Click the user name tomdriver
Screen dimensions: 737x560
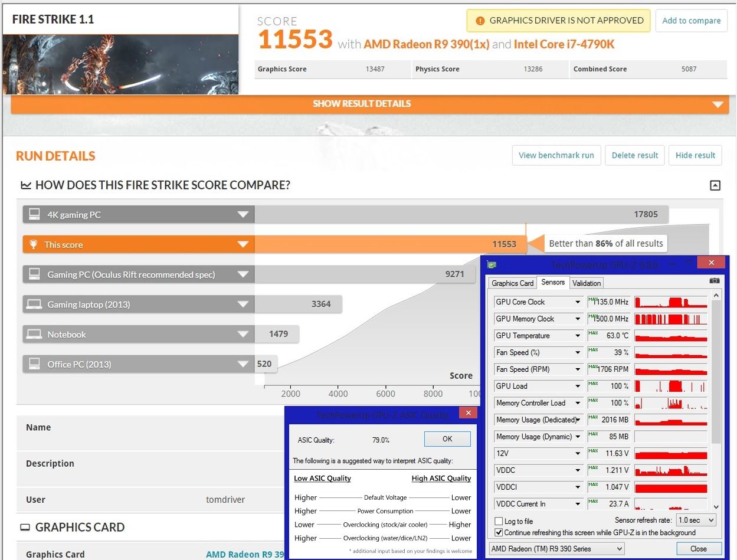tap(225, 500)
